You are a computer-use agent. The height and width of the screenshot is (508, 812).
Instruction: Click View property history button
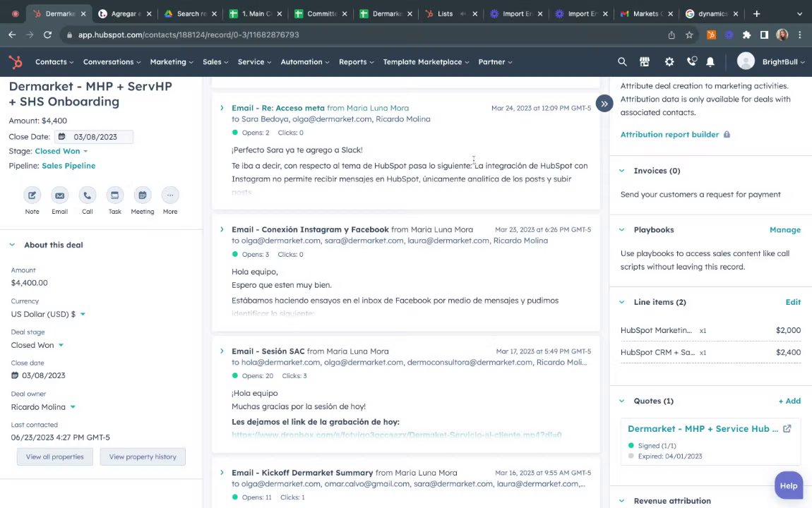coord(143,456)
